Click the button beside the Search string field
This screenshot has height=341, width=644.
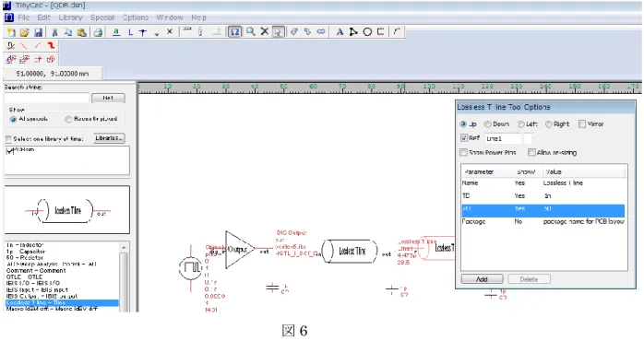click(x=109, y=98)
